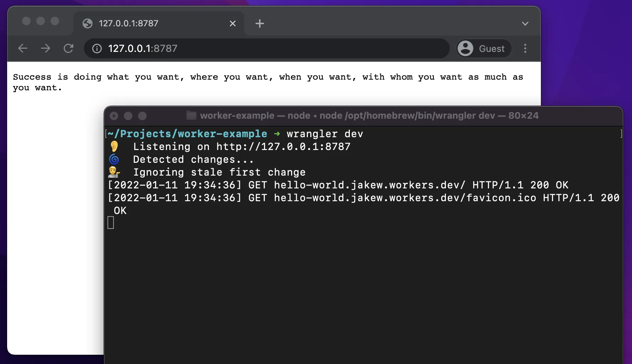The image size is (632, 364).
Task: Zoom the terminal window
Action: pos(142,116)
